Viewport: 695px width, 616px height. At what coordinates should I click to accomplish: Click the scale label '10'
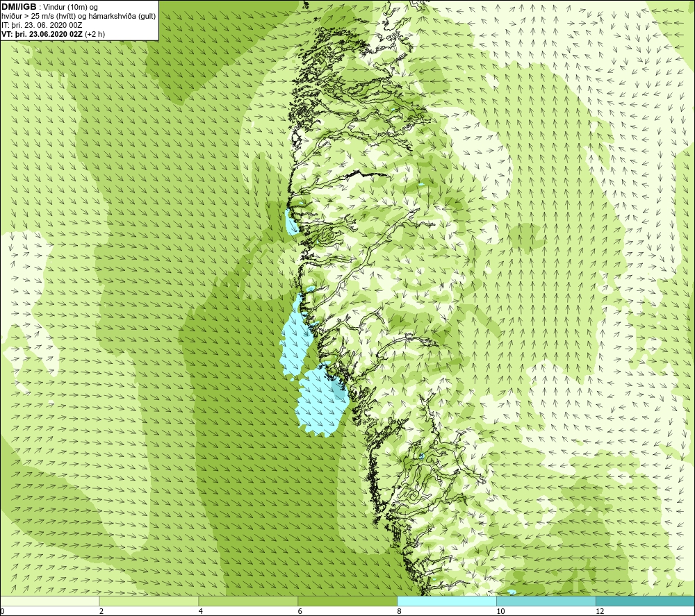pyautogui.click(x=500, y=612)
